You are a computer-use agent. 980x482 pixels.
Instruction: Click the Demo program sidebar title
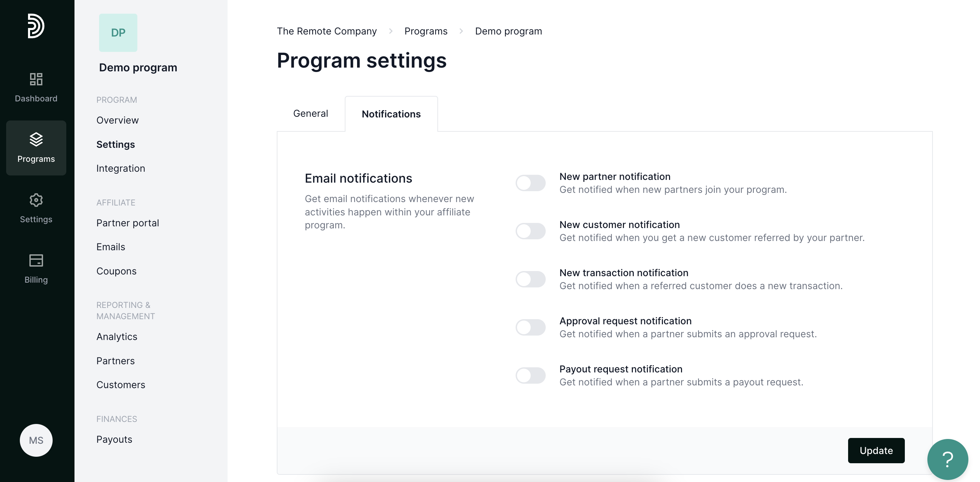(x=138, y=68)
